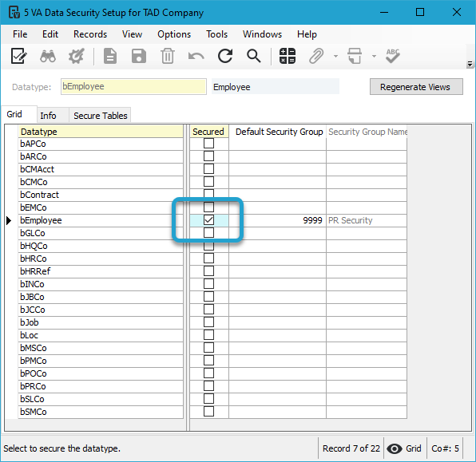The width and height of the screenshot is (476, 462).
Task: Open the File menu
Action: (x=20, y=34)
